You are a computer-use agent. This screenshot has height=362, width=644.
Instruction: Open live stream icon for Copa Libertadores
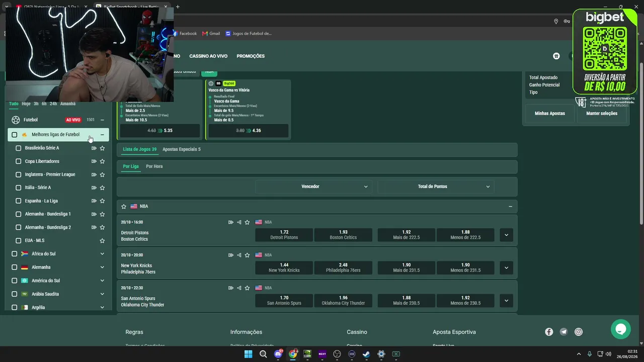pyautogui.click(x=94, y=161)
